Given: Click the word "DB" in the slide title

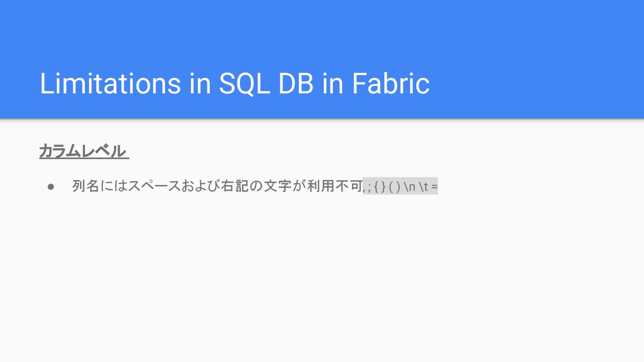Looking at the screenshot, I should [x=296, y=83].
